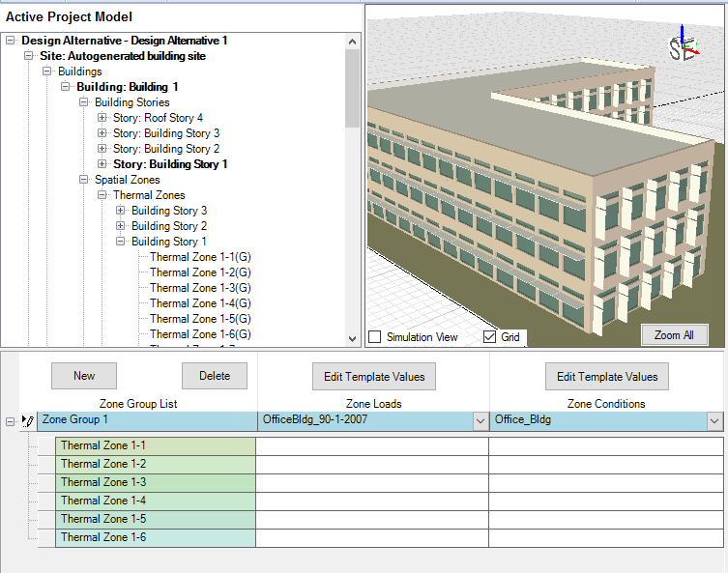Screen dimensions: 728x573
Task: Collapse the Building: Building 1 node
Action: tap(66, 87)
